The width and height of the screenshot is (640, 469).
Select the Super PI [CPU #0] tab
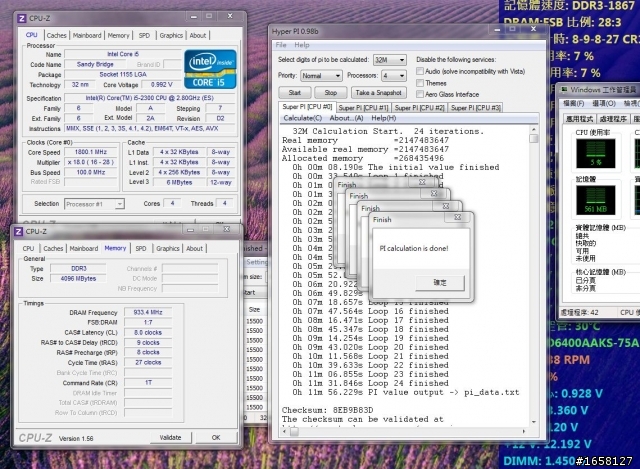(307, 107)
